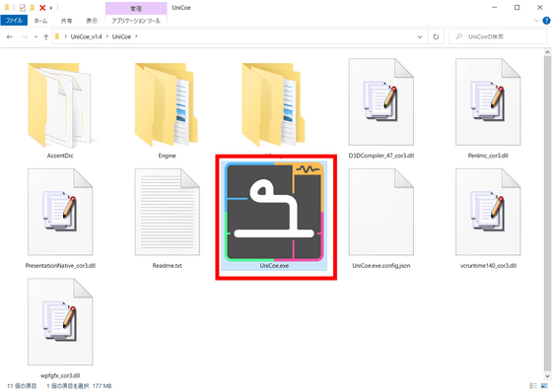The height and width of the screenshot is (392, 552).
Task: Expand the ribbon with the chevron
Action: pos(536,21)
